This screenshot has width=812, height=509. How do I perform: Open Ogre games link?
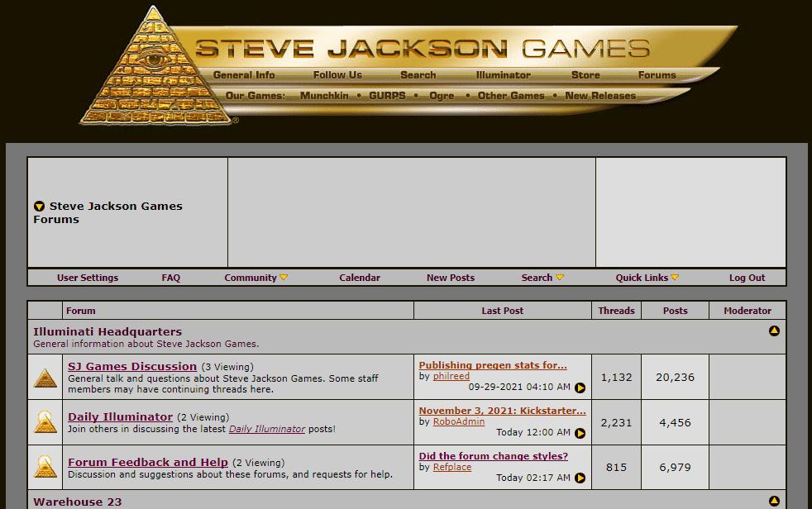coord(442,96)
